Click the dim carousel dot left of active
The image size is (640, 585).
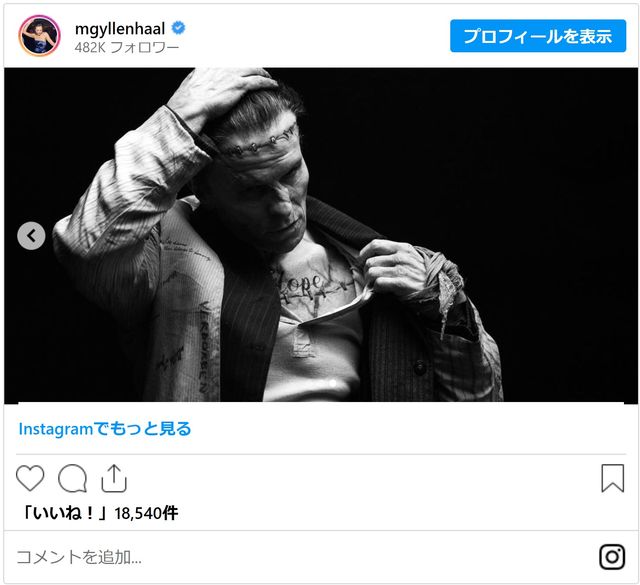321,383
